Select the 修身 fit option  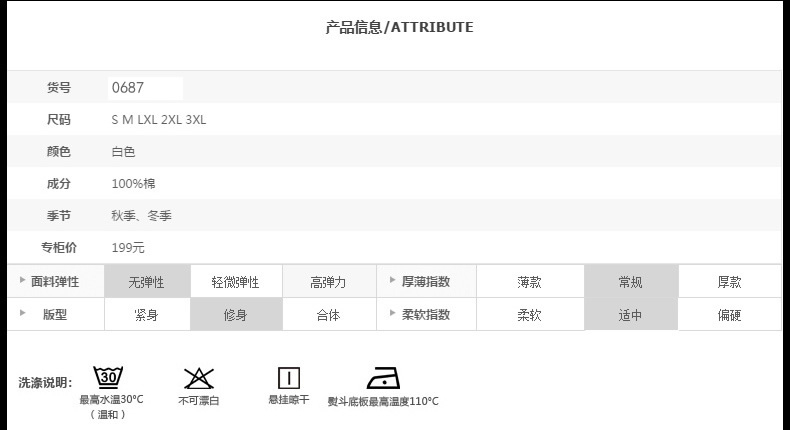[236, 315]
